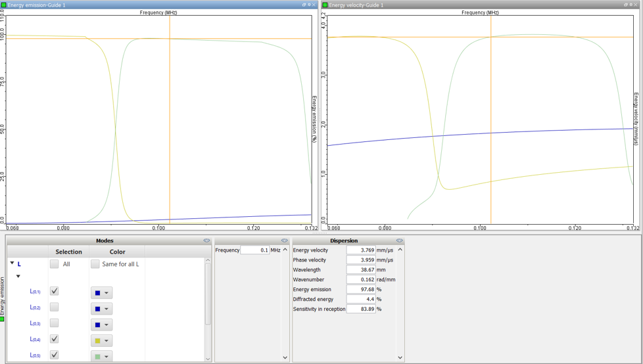Check the All selection checkbox
643x364 pixels.
54,264
